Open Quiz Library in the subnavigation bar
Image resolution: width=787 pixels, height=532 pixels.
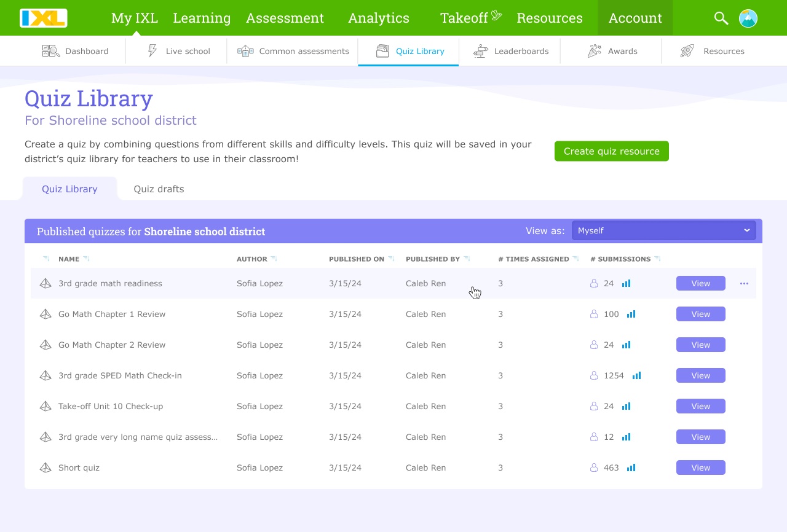[409, 51]
